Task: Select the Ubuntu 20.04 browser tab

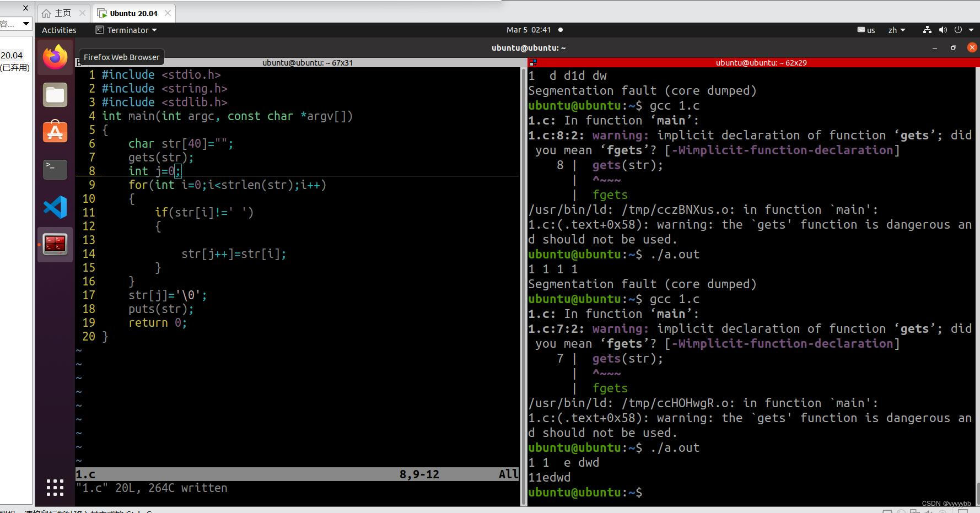Action: (x=133, y=13)
